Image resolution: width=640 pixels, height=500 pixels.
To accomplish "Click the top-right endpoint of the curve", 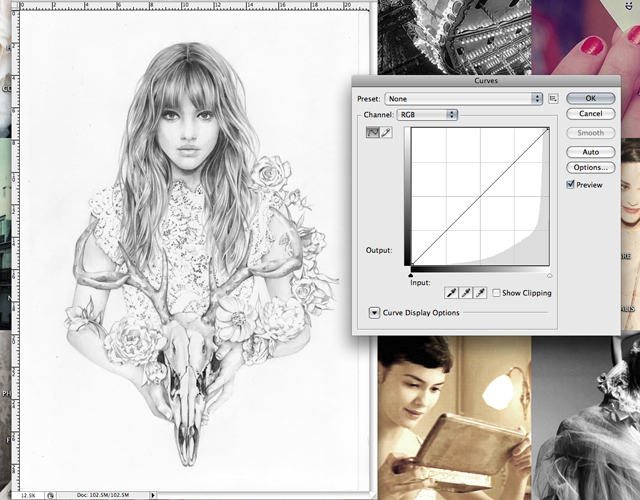I will point(548,129).
